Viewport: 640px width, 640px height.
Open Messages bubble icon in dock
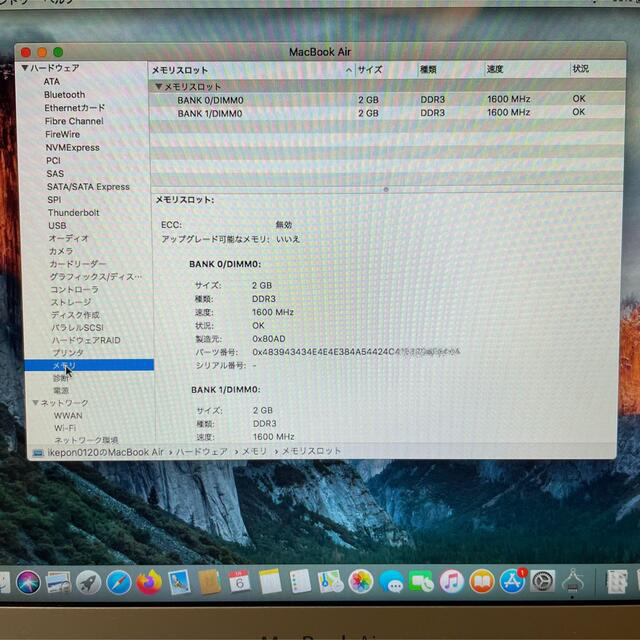[391, 582]
